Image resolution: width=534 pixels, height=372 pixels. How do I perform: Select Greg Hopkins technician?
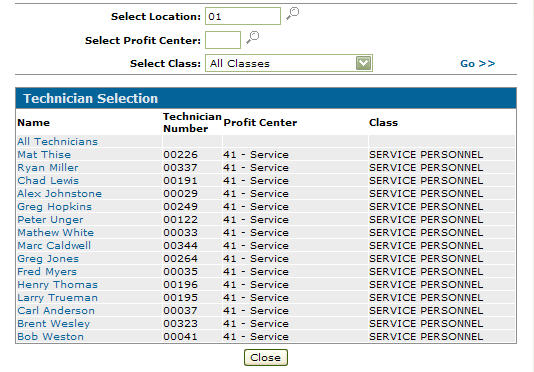click(x=54, y=206)
